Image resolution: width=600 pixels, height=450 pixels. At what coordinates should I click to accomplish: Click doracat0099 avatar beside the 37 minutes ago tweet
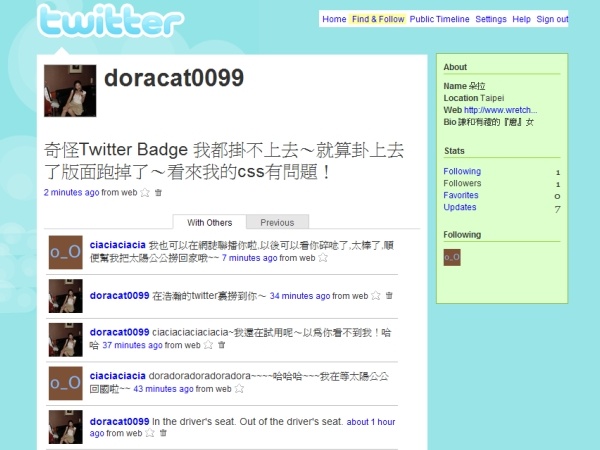coord(65,340)
